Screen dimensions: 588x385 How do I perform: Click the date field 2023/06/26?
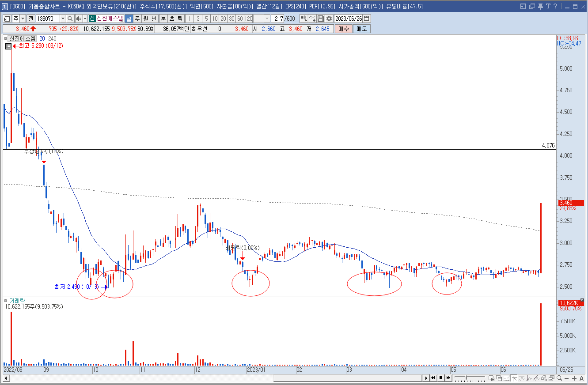pyautogui.click(x=349, y=19)
